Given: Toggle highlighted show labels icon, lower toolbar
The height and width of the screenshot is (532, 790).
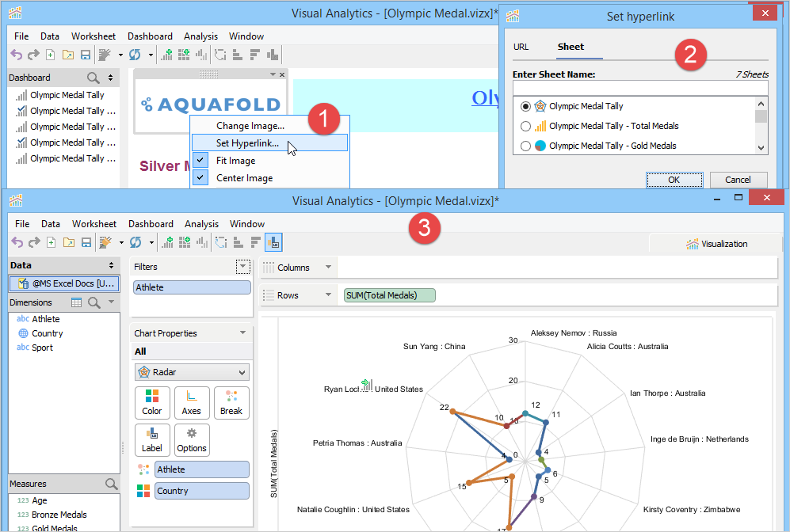Looking at the screenshot, I should [x=273, y=242].
